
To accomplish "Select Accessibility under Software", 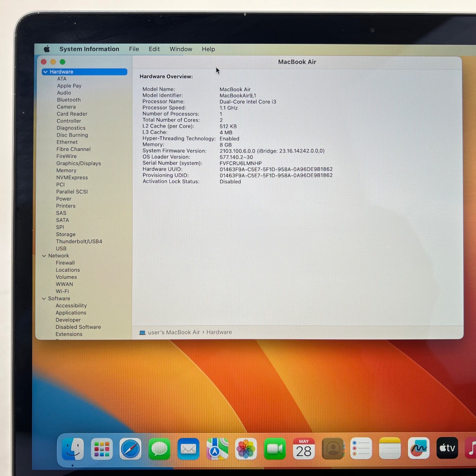I will [71, 306].
